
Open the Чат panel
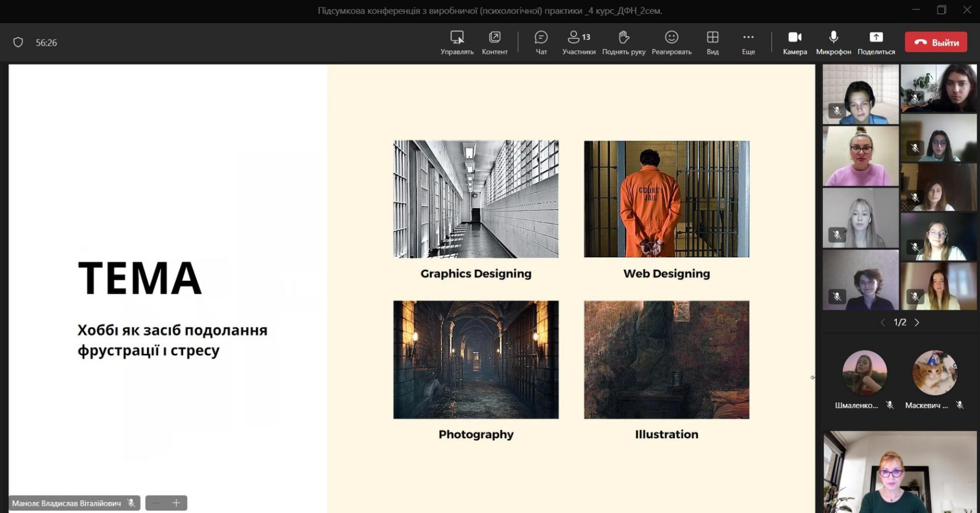(x=541, y=42)
